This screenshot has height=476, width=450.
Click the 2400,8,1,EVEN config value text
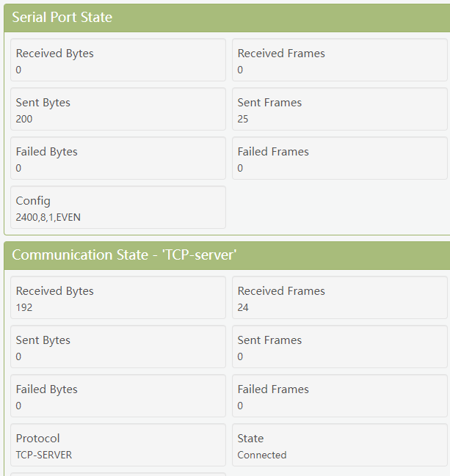pyautogui.click(x=48, y=217)
